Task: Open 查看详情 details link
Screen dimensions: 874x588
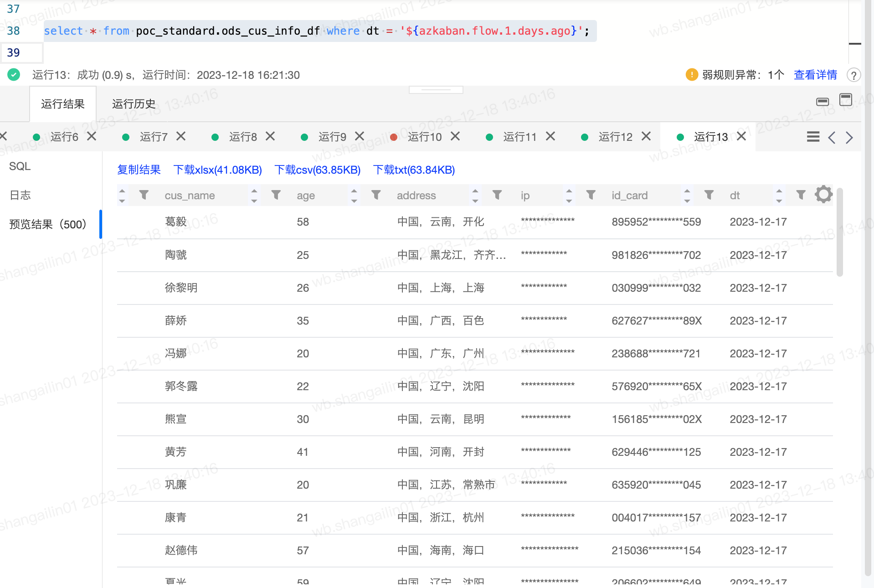Action: [x=815, y=75]
